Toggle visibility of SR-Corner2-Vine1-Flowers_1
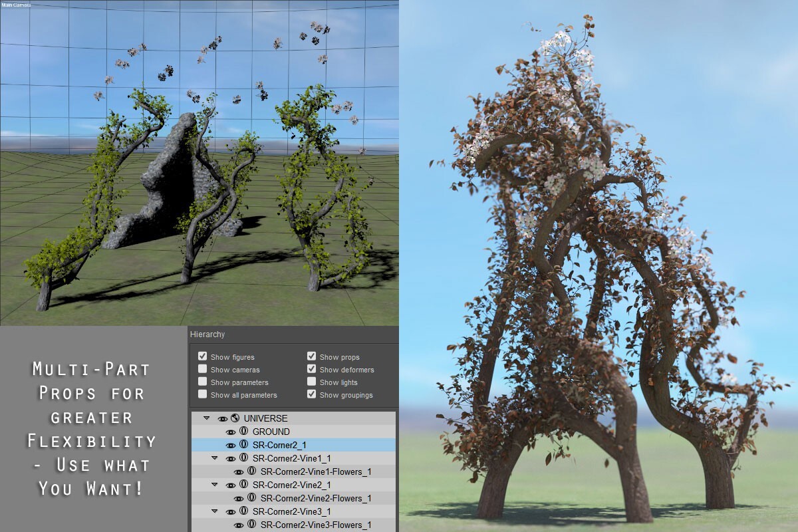Image resolution: width=798 pixels, height=532 pixels. pos(239,472)
